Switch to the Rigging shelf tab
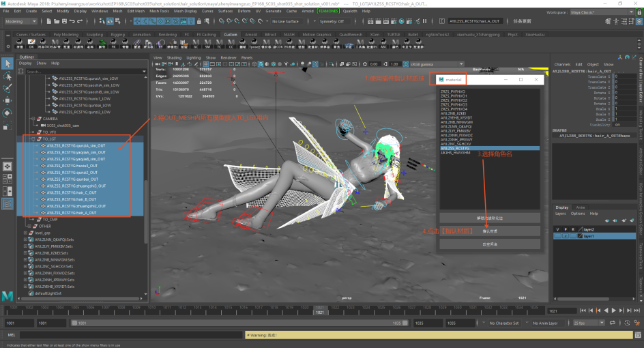Image resolution: width=644 pixels, height=348 pixels. pos(118,34)
